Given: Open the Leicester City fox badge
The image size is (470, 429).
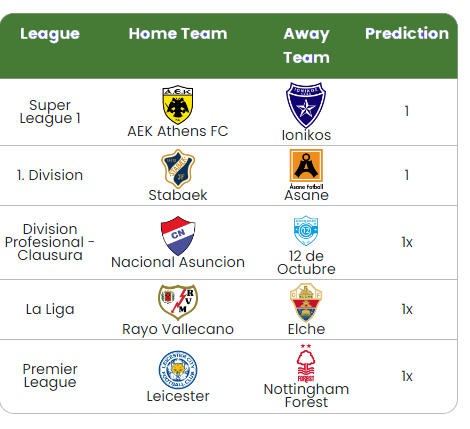Looking at the screenshot, I should tap(178, 370).
